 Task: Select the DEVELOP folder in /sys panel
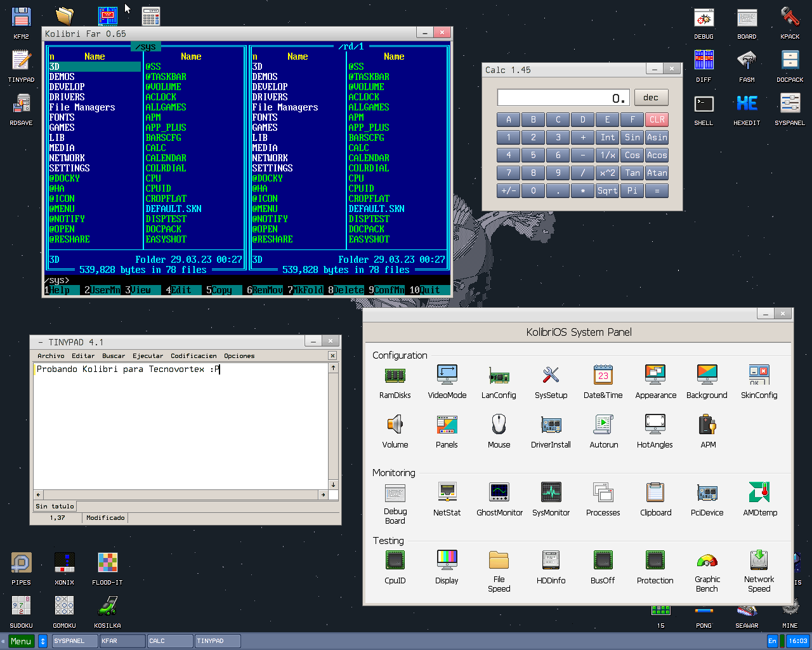67,87
